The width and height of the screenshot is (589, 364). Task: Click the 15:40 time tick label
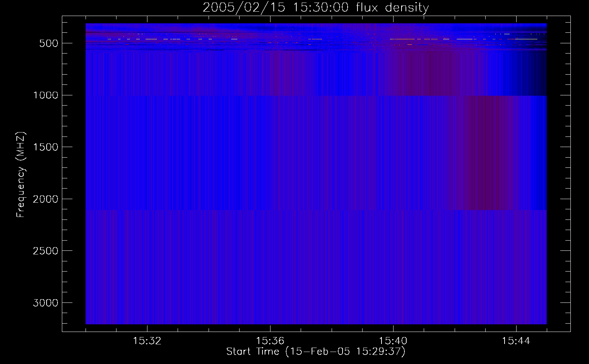tap(393, 341)
